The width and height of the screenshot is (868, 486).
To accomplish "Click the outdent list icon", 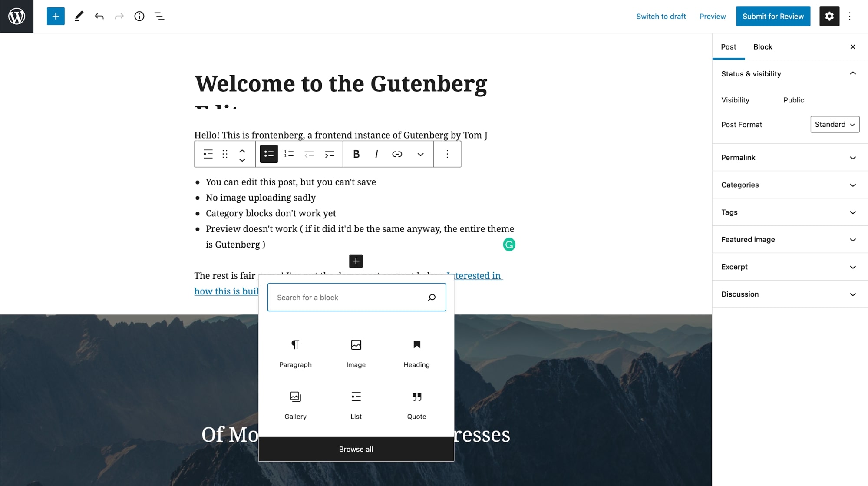I will pos(309,154).
